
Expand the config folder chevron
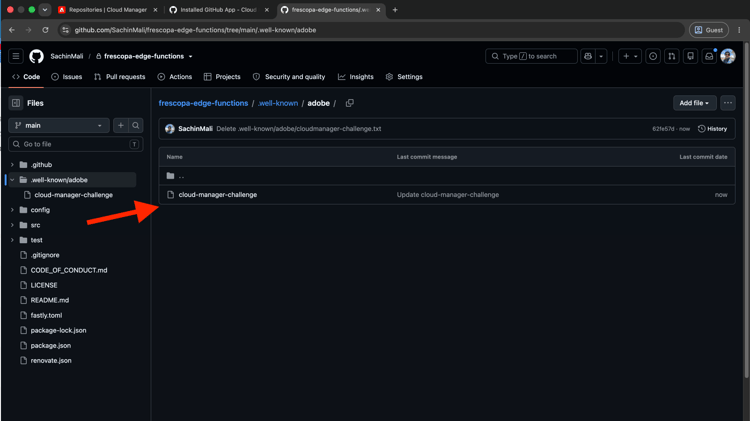coord(12,210)
